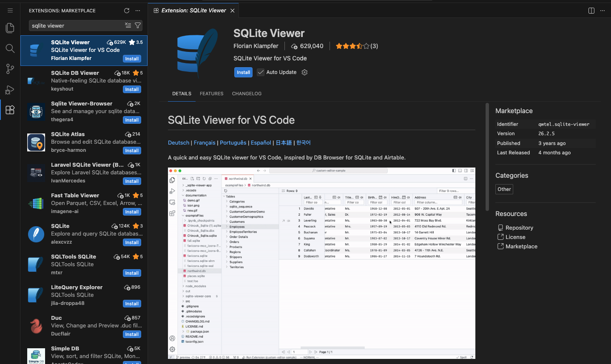Open SQLite Viewer extension settings gear
The image size is (611, 364).
pos(304,72)
